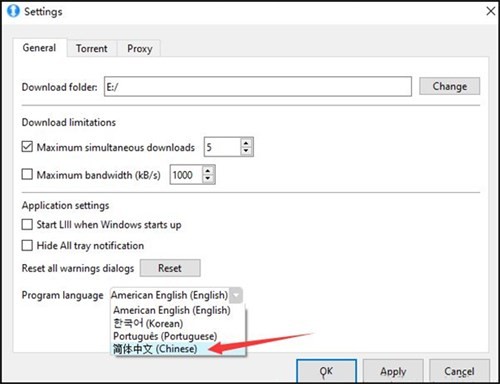Uncheck Maximum simultaneous downloads
This screenshot has width=500, height=384.
pos(27,147)
